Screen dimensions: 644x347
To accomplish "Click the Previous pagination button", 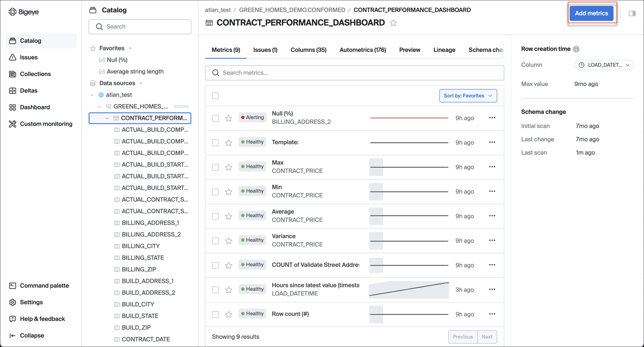I will (463, 337).
